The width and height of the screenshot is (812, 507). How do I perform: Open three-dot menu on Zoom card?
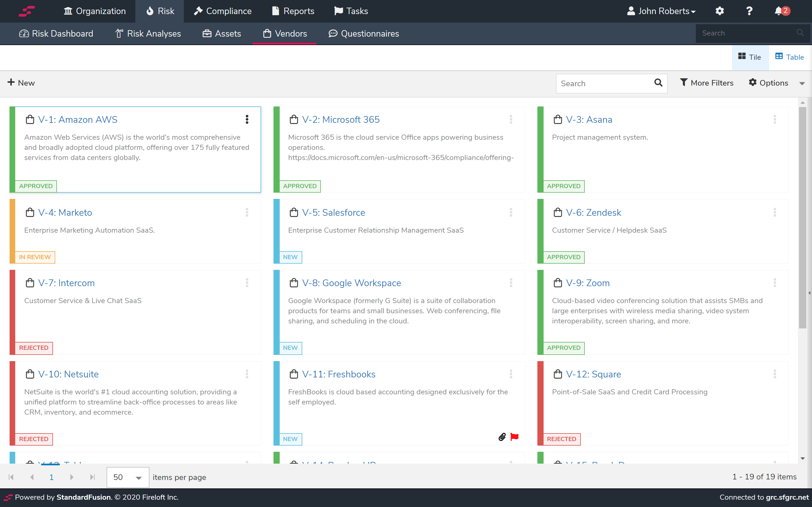coord(775,283)
